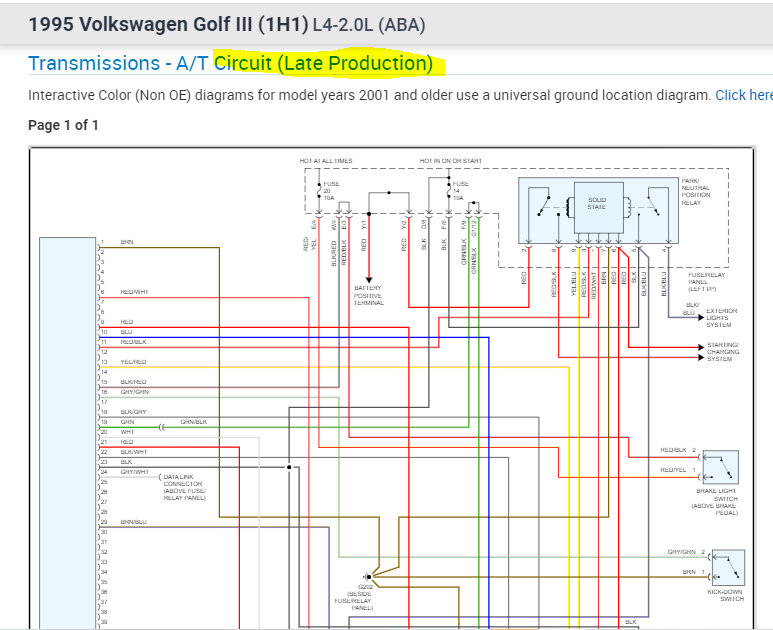The height and width of the screenshot is (630, 773).
Task: Select the 'G202 (BESIDE FUSE/RELAY PANEL)' caption
Action: click(354, 597)
